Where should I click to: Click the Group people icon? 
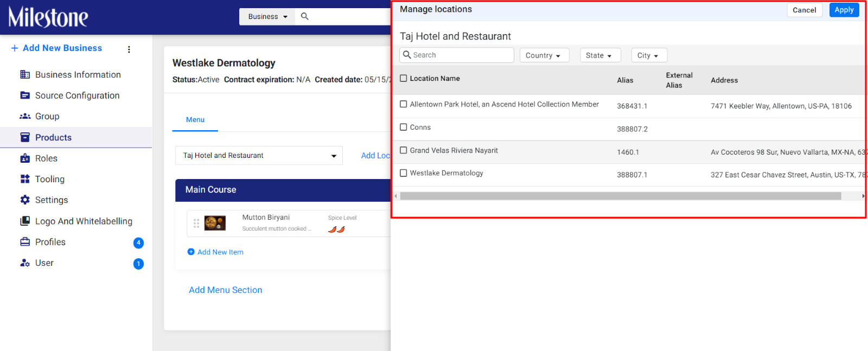[25, 116]
